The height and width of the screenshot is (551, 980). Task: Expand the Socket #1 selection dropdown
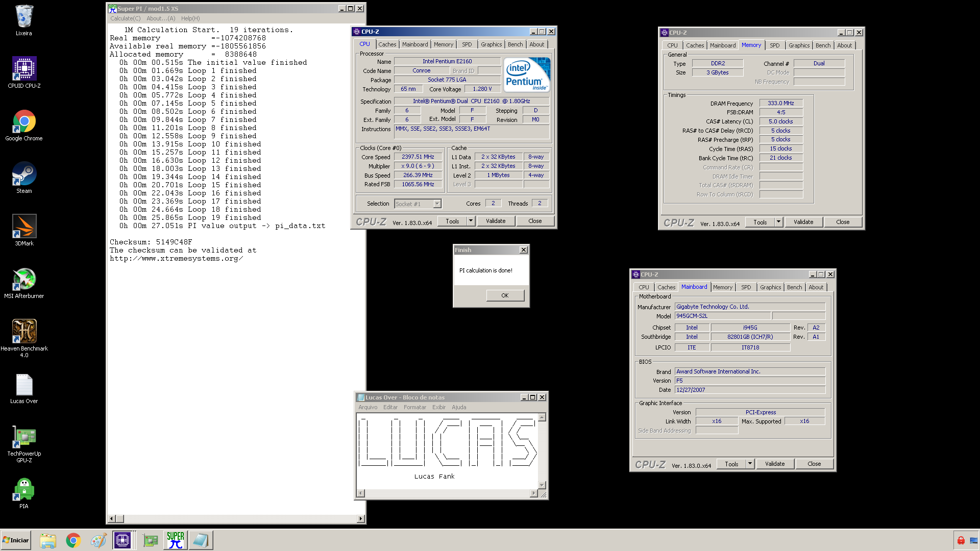[x=437, y=204]
